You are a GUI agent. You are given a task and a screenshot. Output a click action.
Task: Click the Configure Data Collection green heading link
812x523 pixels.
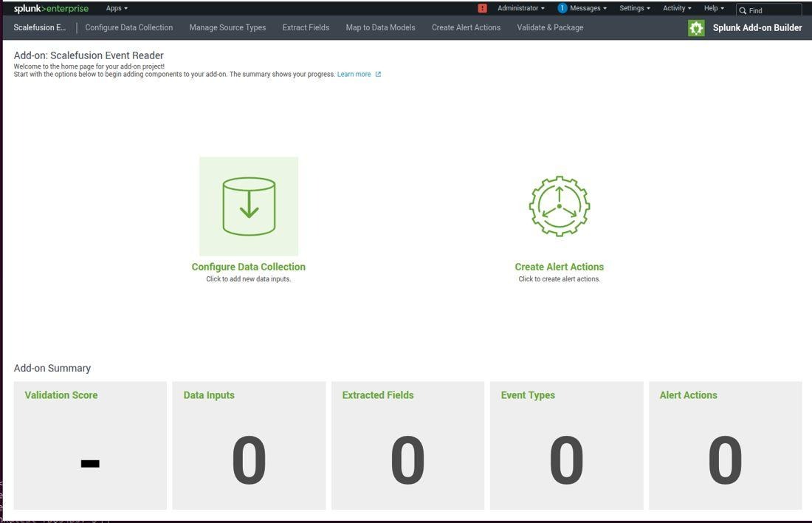[249, 267]
